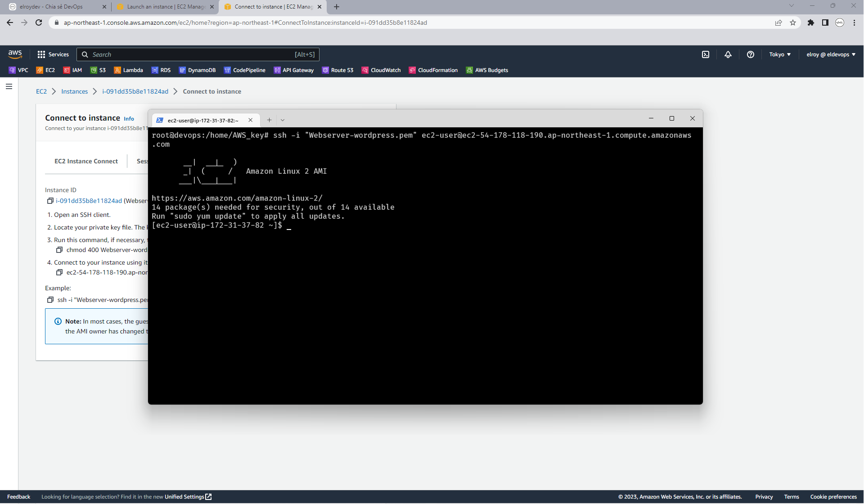Go to Instances breadcrumb link
Screen dimensions: 864x504
[75, 91]
